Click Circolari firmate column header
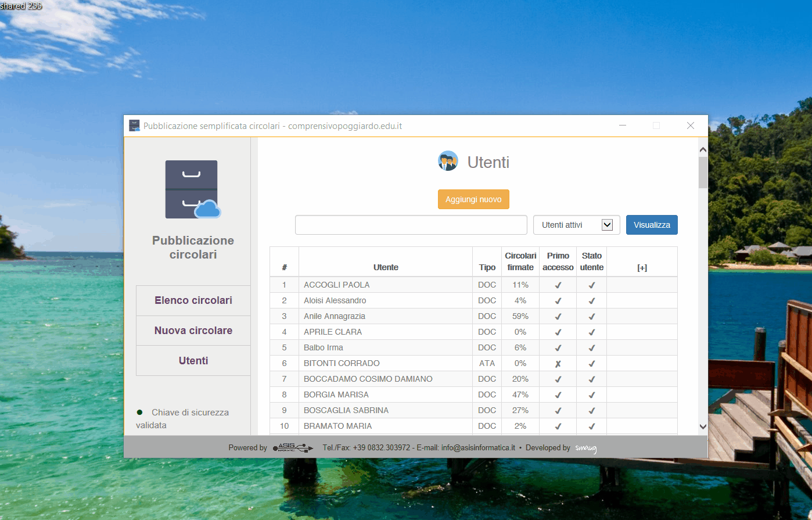 520,261
